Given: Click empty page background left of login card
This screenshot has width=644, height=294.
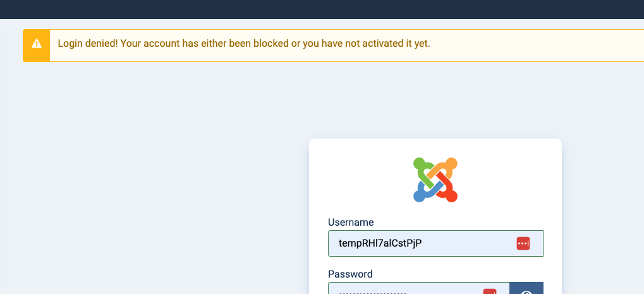Looking at the screenshot, I should click(158, 190).
